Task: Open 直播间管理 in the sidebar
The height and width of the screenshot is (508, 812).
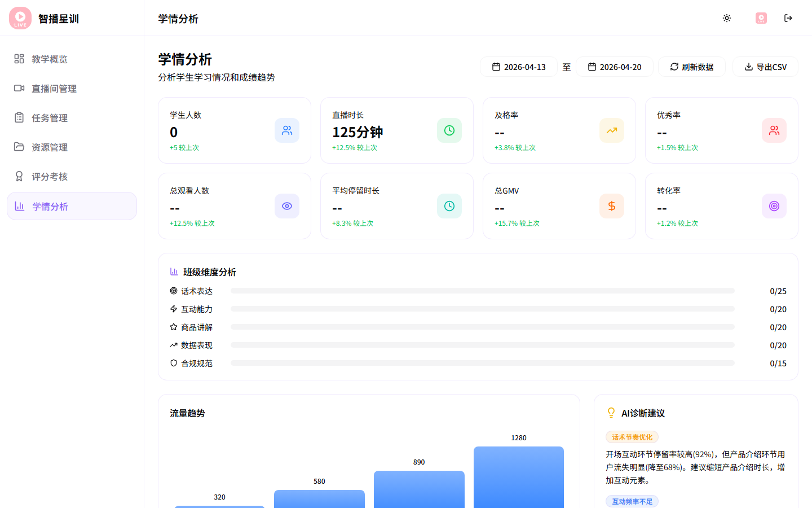Action: (72, 88)
